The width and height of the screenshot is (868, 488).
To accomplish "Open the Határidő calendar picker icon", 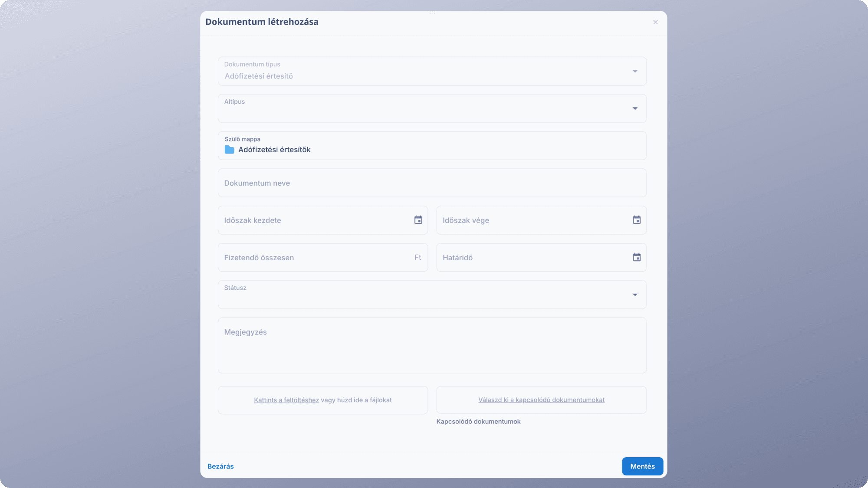I will [x=637, y=257].
